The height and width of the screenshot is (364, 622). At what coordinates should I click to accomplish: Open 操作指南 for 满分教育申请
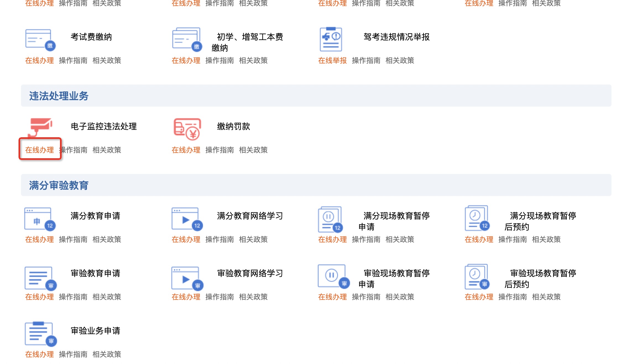73,239
